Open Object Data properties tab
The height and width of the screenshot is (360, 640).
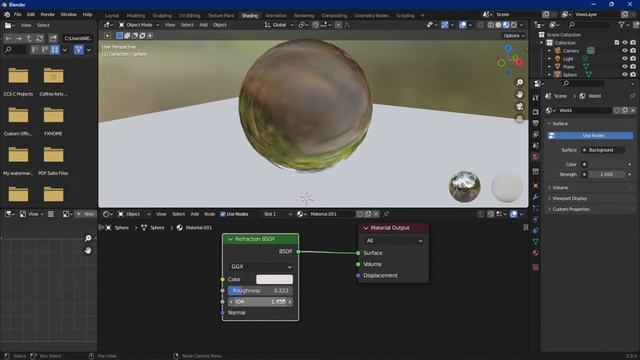(x=536, y=242)
